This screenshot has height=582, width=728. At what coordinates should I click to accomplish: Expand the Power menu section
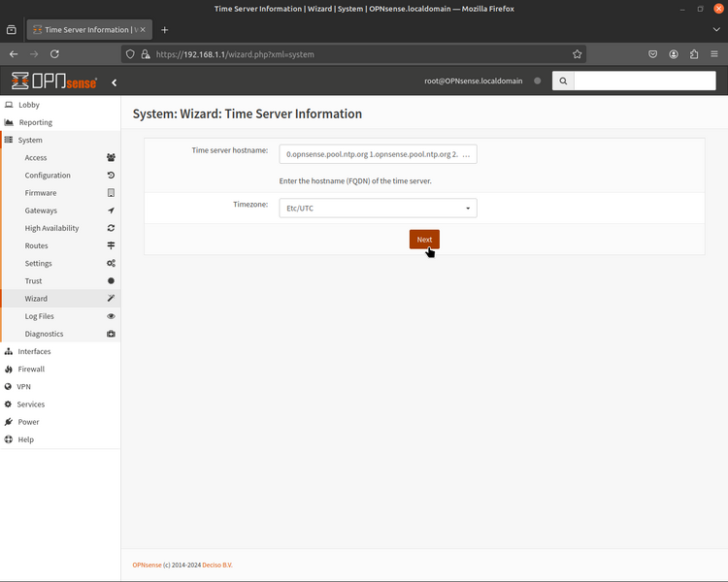60,422
